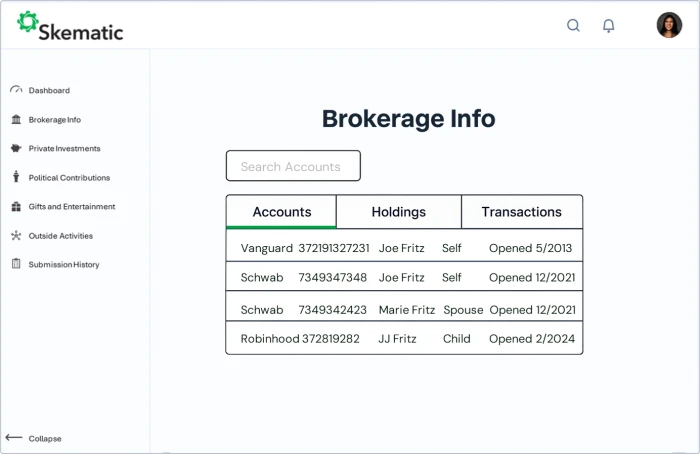Click Opened 2/2024 date

click(532, 339)
